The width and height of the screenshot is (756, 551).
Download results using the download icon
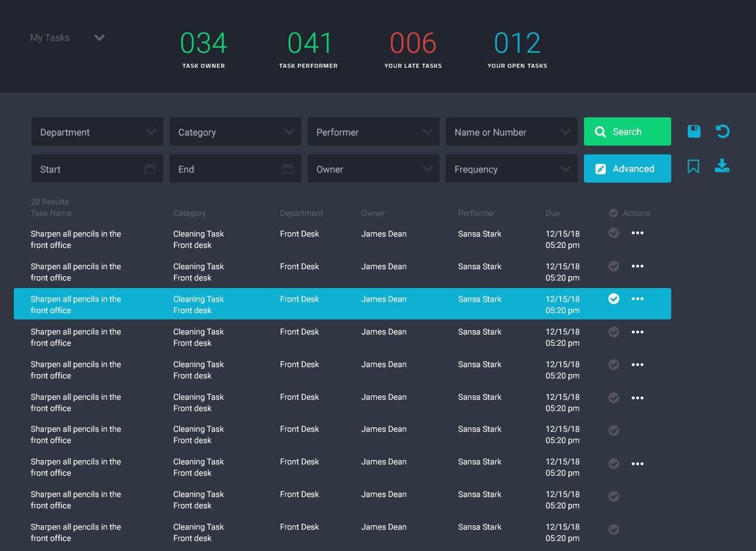click(x=722, y=166)
